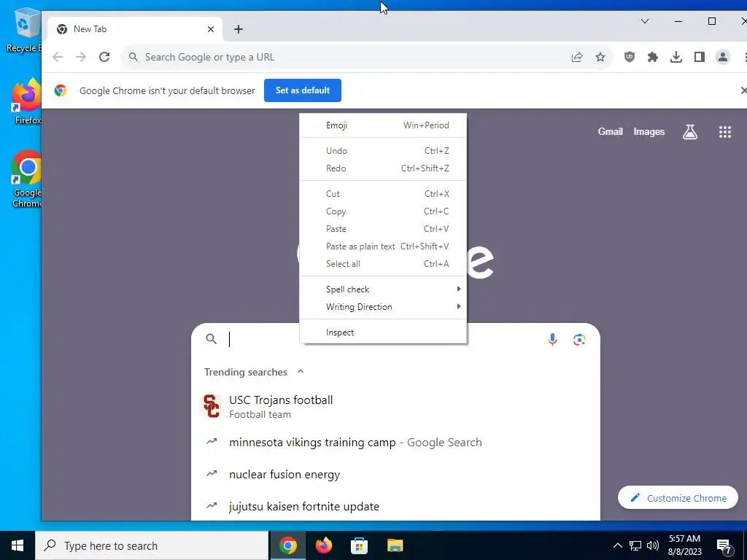747x560 pixels.
Task: Collapse the Trending searches section
Action: 300,371
